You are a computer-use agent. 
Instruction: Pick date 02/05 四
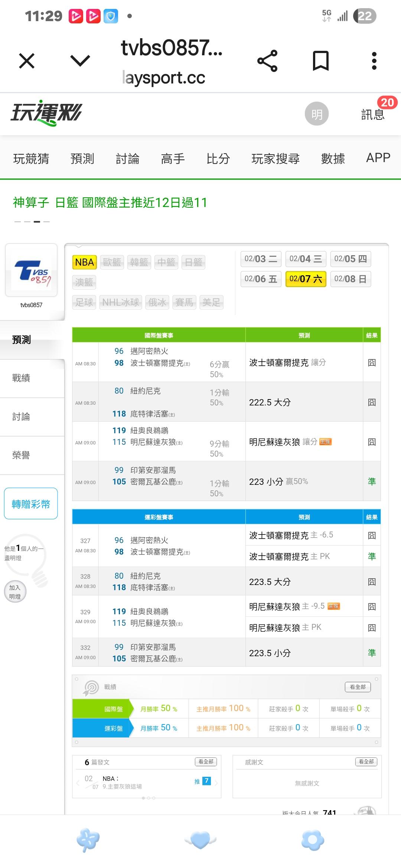pos(351,259)
